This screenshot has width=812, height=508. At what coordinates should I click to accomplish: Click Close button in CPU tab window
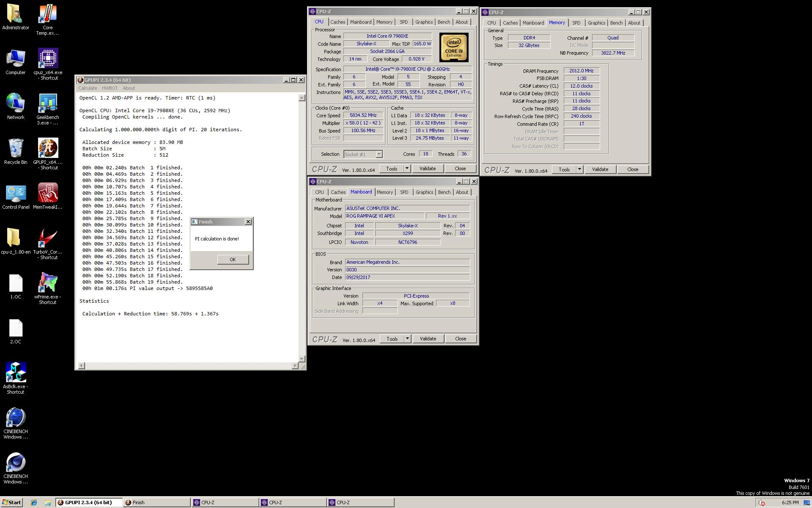pyautogui.click(x=460, y=168)
